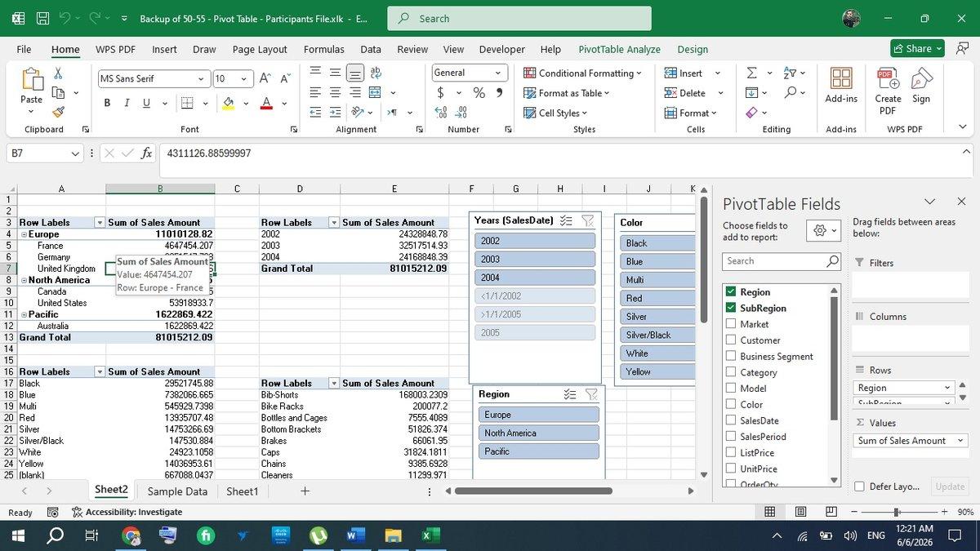This screenshot has height=551, width=980.
Task: Select the 2003 button in Years slicer
Action: pyautogui.click(x=535, y=260)
